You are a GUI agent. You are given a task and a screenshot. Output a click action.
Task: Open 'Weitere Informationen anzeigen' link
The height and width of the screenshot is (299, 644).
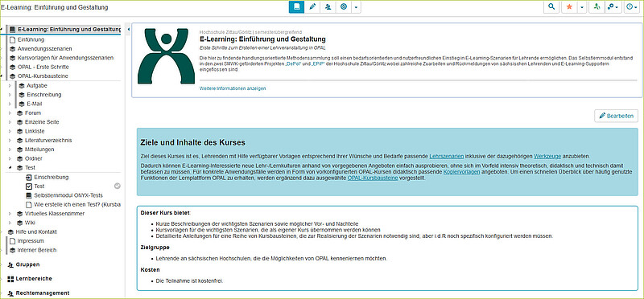tap(233, 88)
